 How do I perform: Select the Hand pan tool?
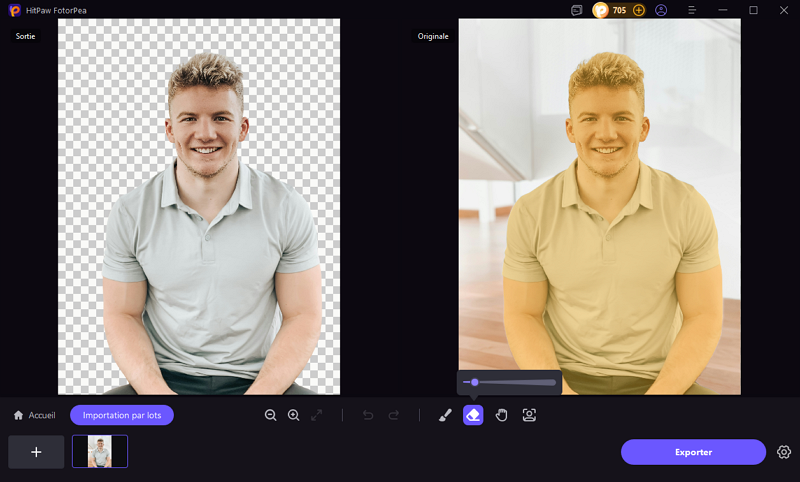point(502,415)
